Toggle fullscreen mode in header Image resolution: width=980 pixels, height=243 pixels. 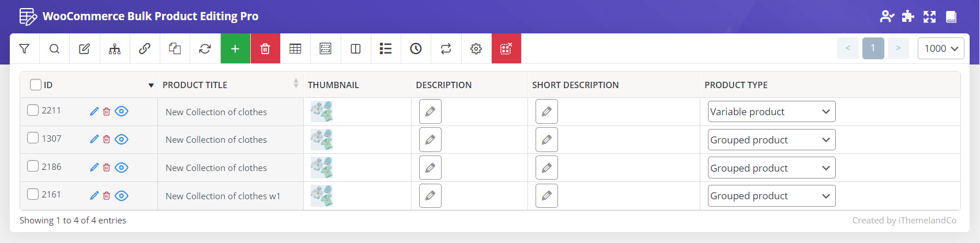(929, 17)
